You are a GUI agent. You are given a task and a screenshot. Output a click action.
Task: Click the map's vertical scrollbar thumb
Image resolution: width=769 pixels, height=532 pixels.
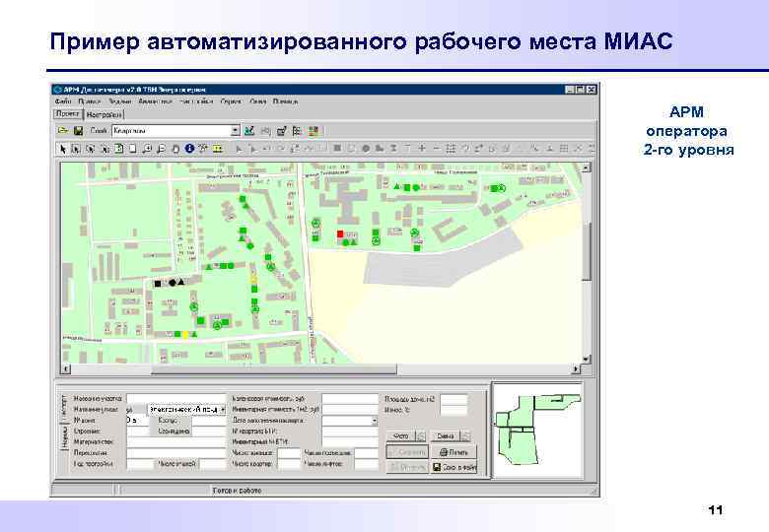[586, 251]
